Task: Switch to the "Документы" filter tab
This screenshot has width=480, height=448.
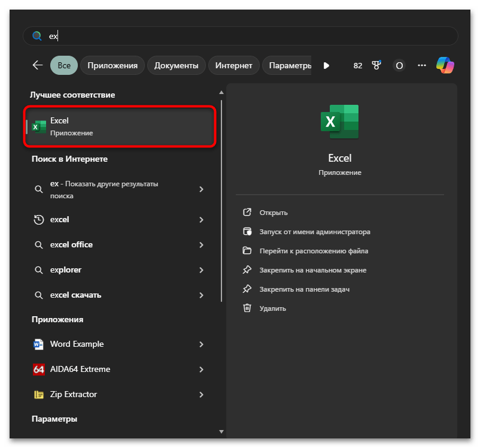Action: coord(177,65)
